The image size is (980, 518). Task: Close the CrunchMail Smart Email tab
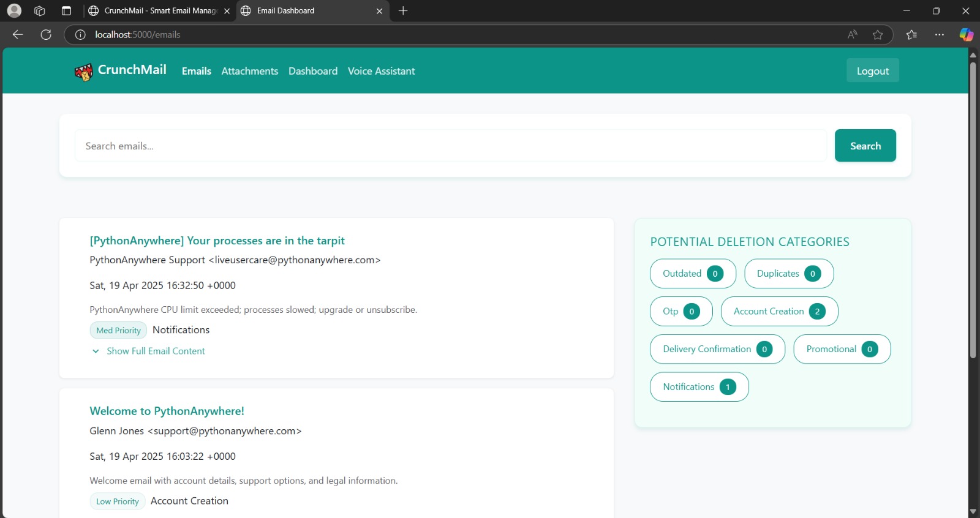tap(227, 11)
